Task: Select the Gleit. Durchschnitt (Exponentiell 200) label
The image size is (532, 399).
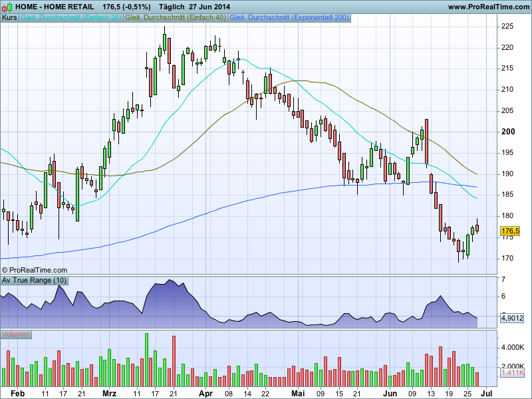Action: click(x=289, y=18)
